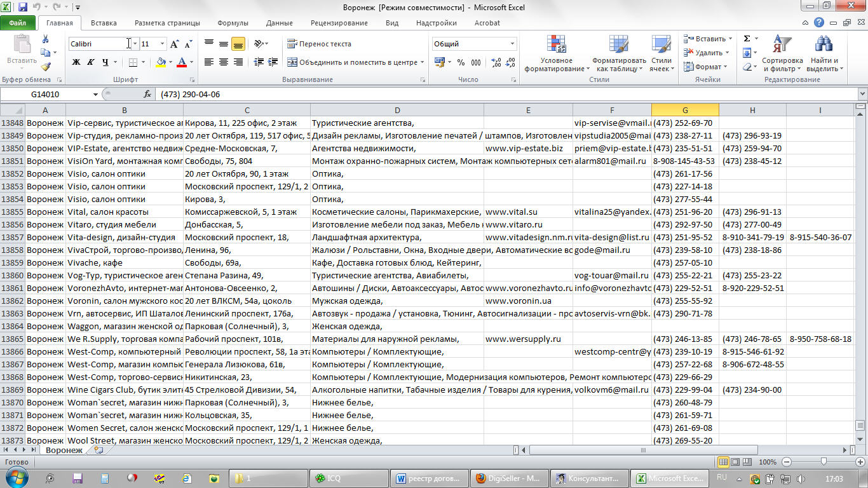Screen dimensions: 868x488
Task: Adjust the zoom slider in status bar
Action: 824,462
